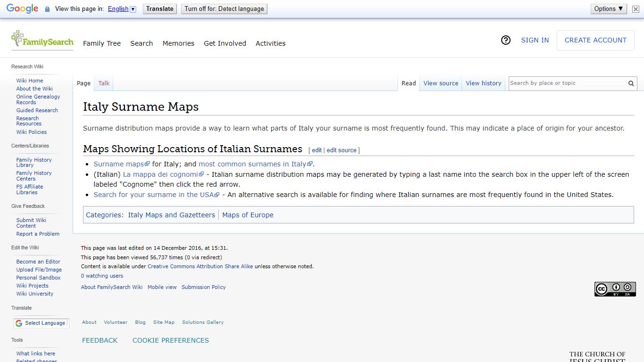The image size is (644, 362).
Task: Open Report a Problem link
Action: click(38, 234)
